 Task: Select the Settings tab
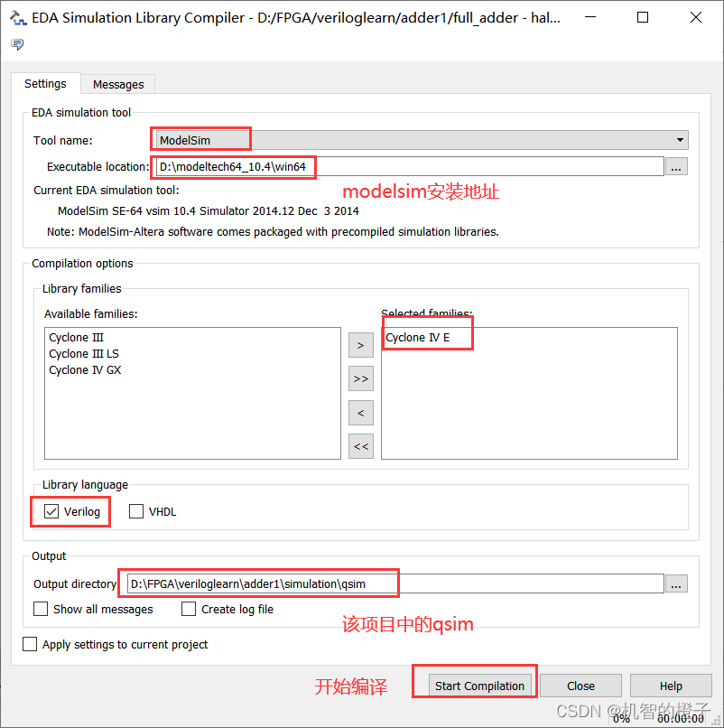tap(45, 84)
